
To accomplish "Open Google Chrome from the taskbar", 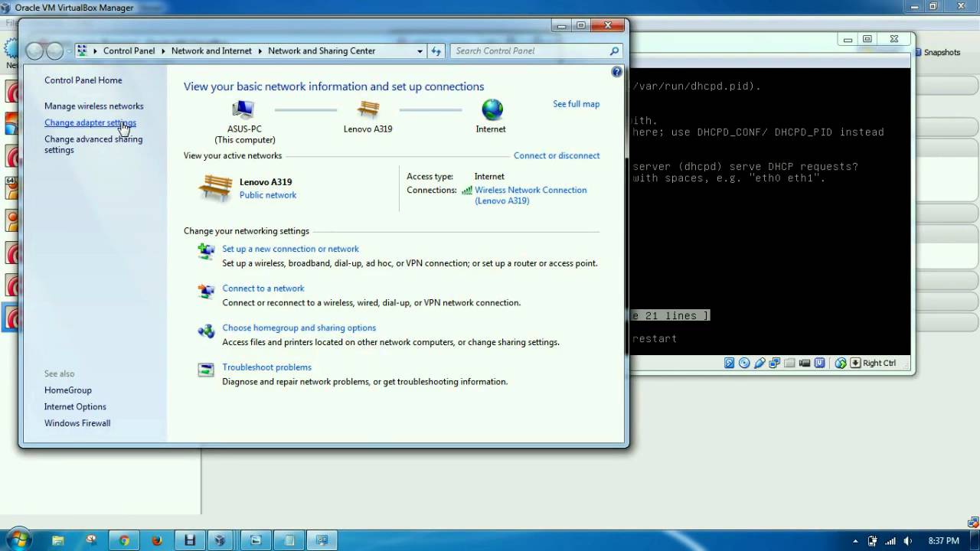I will click(124, 540).
